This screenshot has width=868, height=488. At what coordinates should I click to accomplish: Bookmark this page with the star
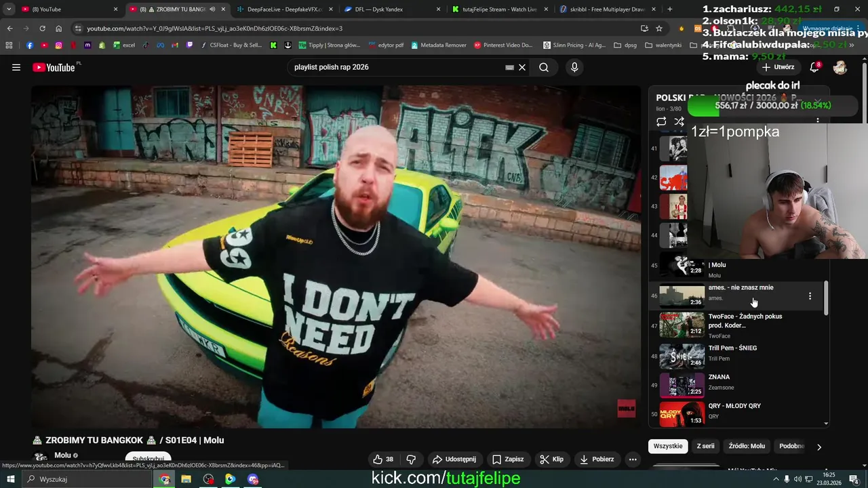click(658, 28)
